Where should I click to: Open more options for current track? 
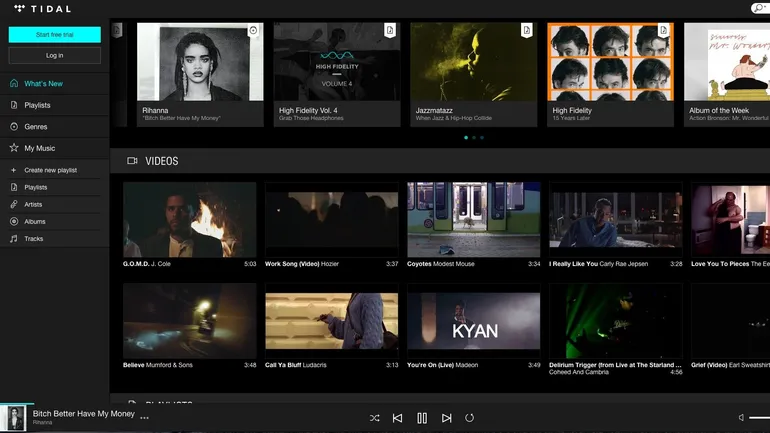pyautogui.click(x=145, y=418)
